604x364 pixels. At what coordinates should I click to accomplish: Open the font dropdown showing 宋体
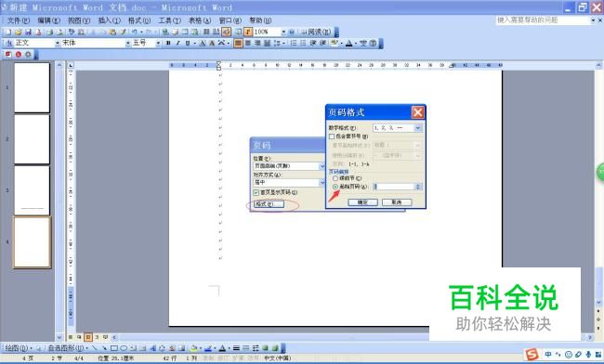coord(128,43)
